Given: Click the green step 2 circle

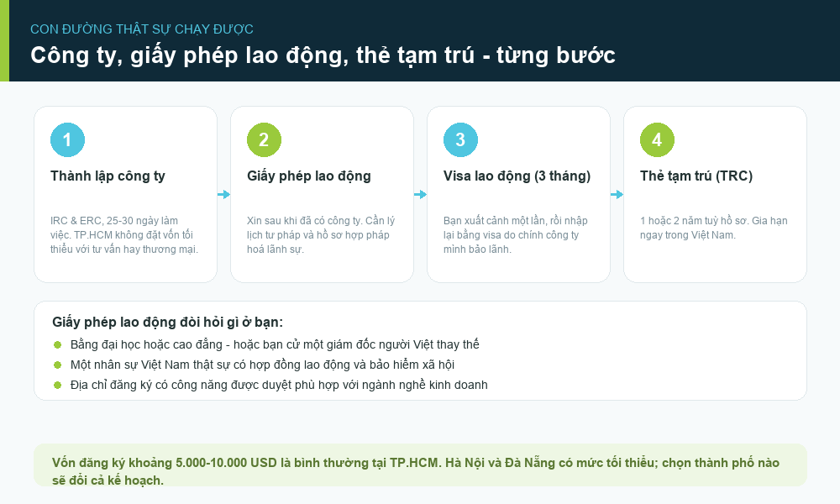Looking at the screenshot, I should 264,139.
